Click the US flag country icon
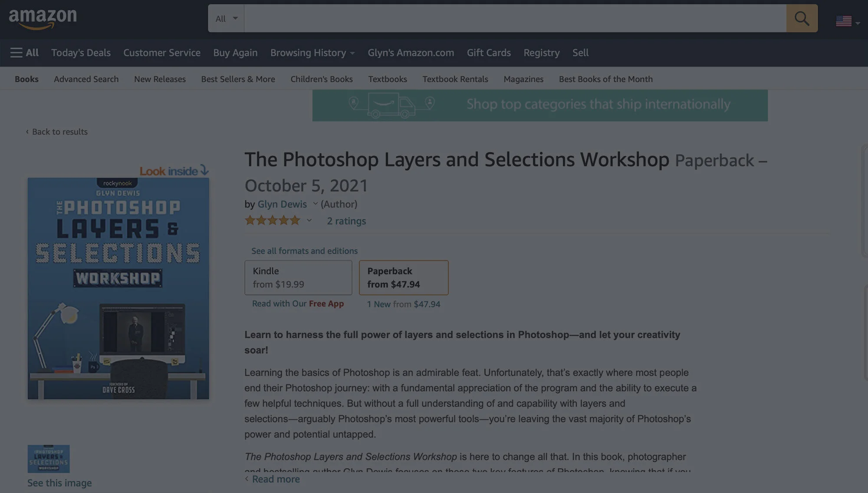Screen dimensions: 868x493 point(844,20)
